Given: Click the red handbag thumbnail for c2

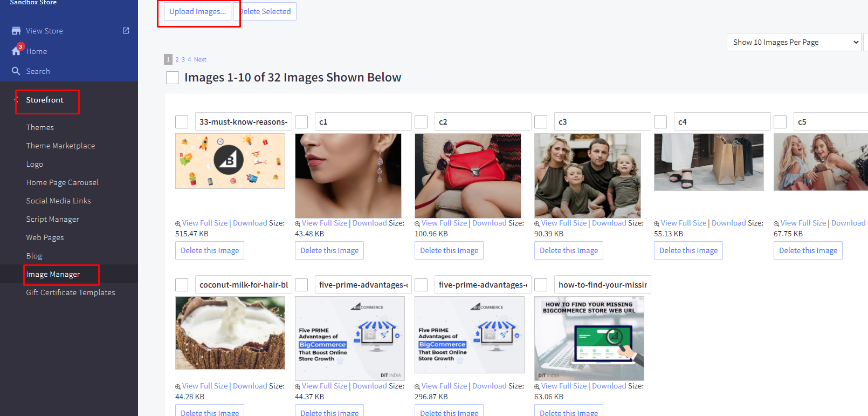Looking at the screenshot, I should point(468,176).
